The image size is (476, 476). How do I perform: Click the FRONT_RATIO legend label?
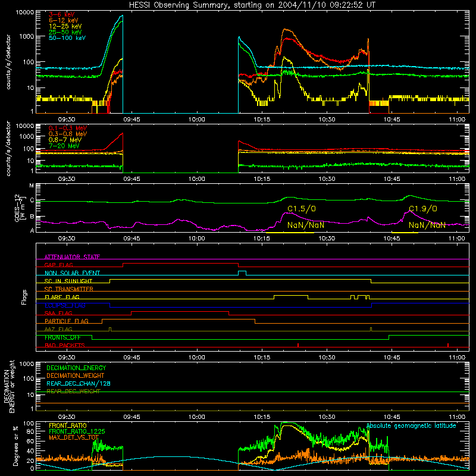point(68,425)
